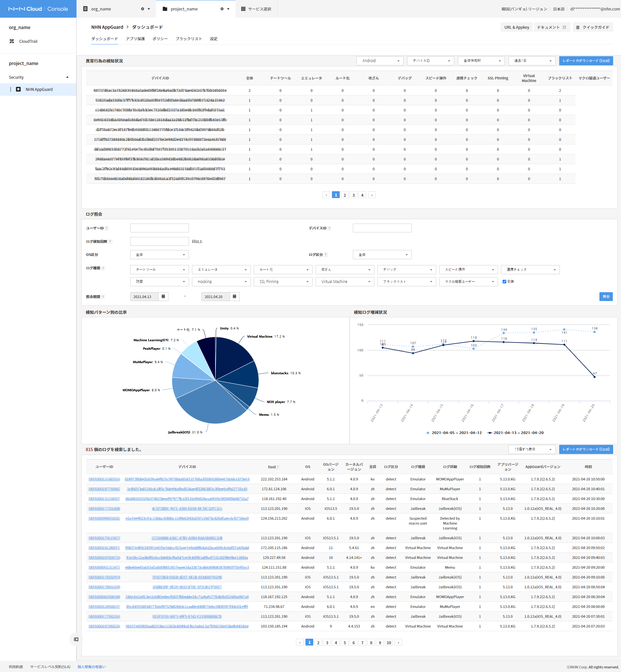Open calendar for end date 2021.04.20
The height and width of the screenshot is (672, 621).
tap(234, 296)
